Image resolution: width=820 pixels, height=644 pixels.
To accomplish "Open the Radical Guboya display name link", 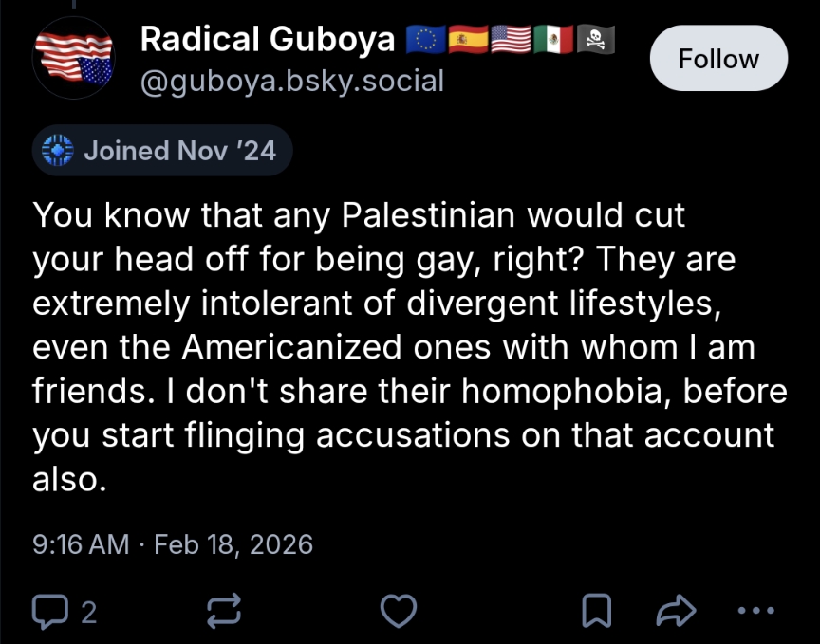I will [x=267, y=40].
